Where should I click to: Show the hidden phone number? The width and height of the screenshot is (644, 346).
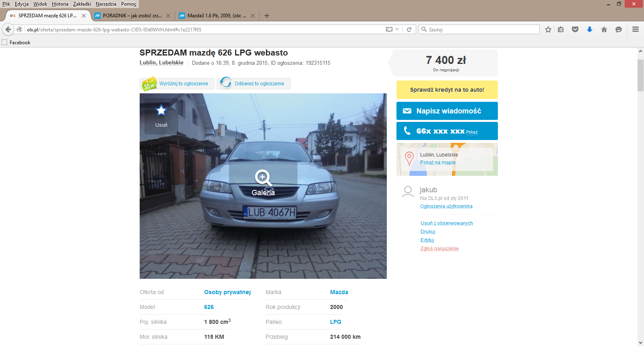point(472,132)
